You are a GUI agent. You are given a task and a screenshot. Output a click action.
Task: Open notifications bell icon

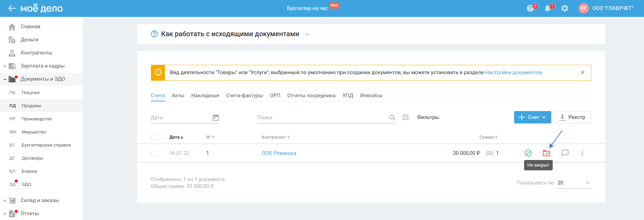pos(548,9)
